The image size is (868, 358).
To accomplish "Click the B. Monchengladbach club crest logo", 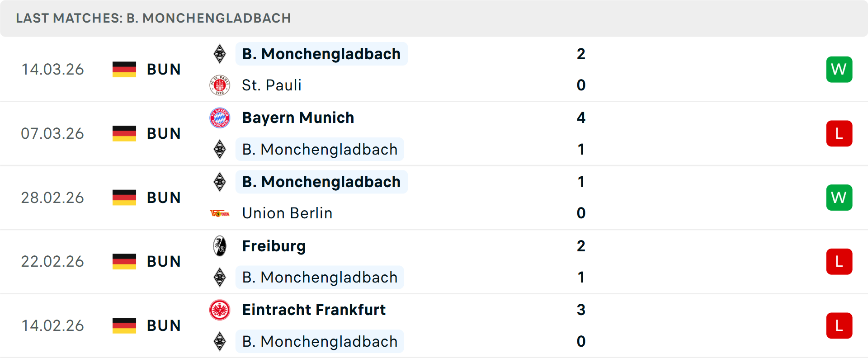I will tap(220, 53).
